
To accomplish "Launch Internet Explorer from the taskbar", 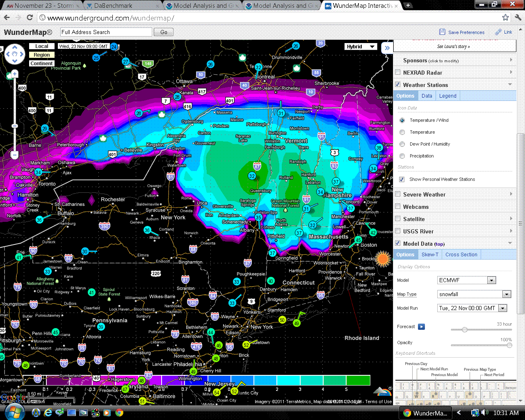I will point(48,413).
